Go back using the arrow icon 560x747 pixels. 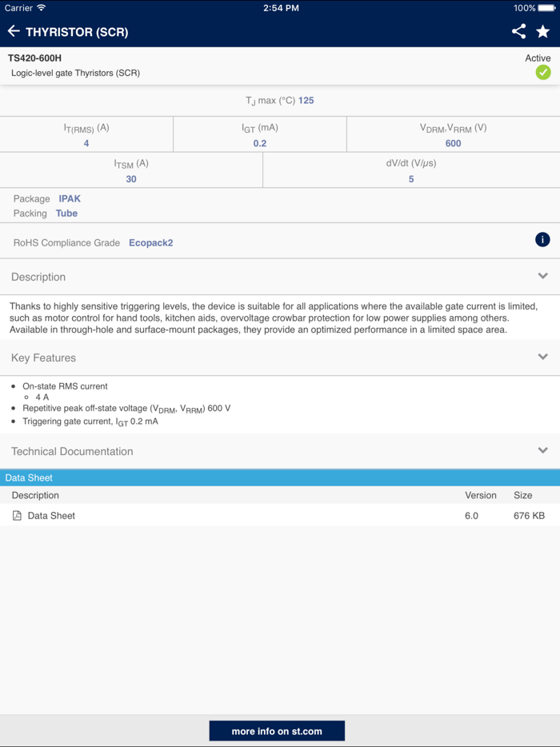[14, 31]
